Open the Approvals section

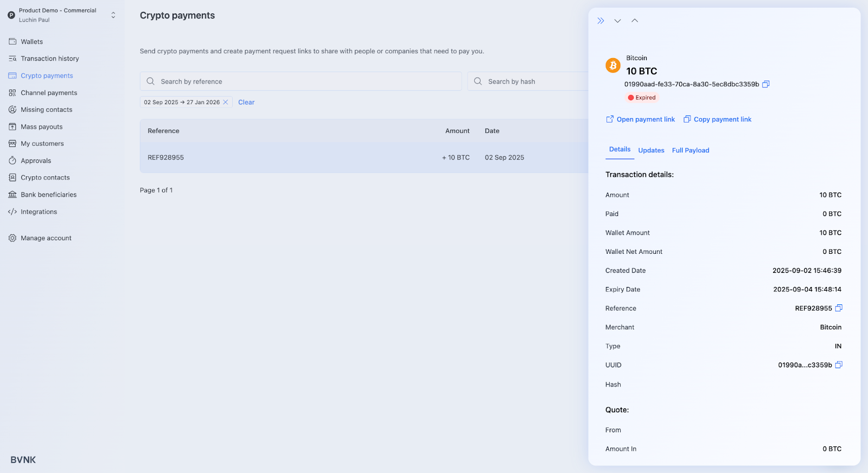click(36, 161)
